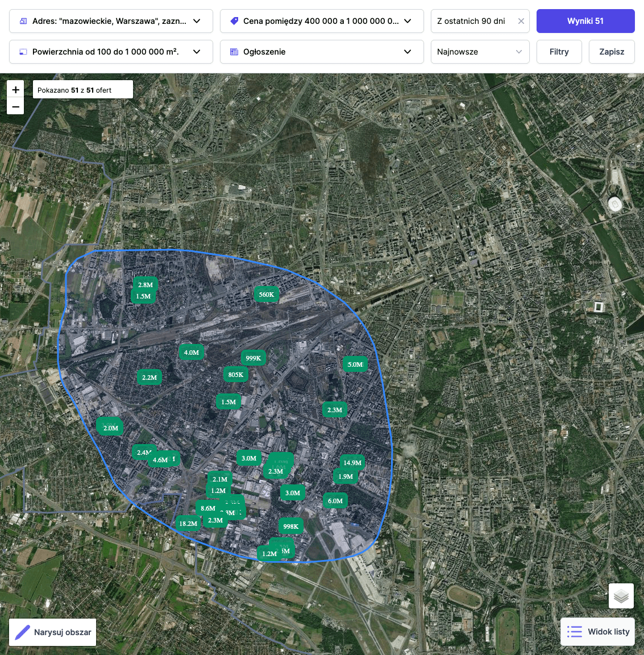The height and width of the screenshot is (655, 644).
Task: Open the map layers switcher
Action: (621, 596)
